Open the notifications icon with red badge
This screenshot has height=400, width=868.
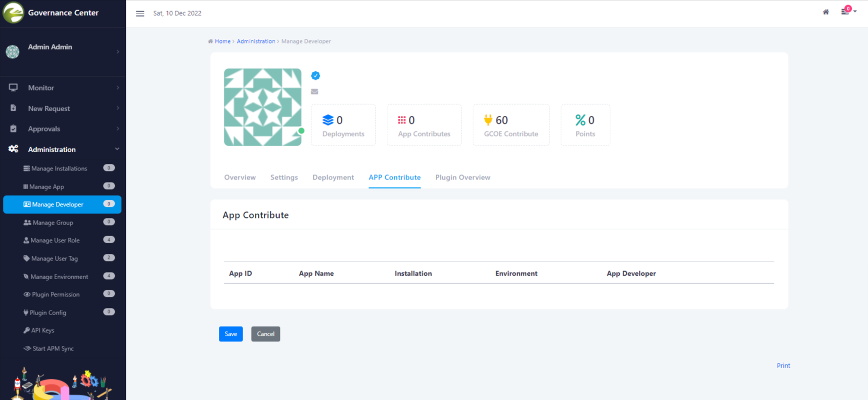pos(846,11)
